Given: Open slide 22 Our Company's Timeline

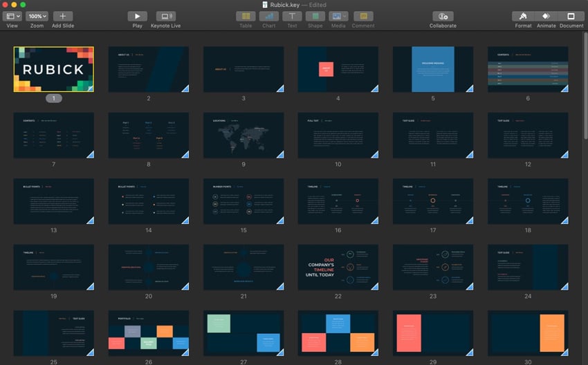Looking at the screenshot, I should (338, 267).
